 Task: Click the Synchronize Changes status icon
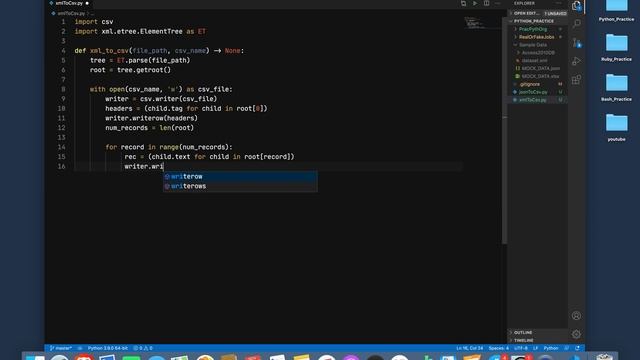[x=80, y=348]
